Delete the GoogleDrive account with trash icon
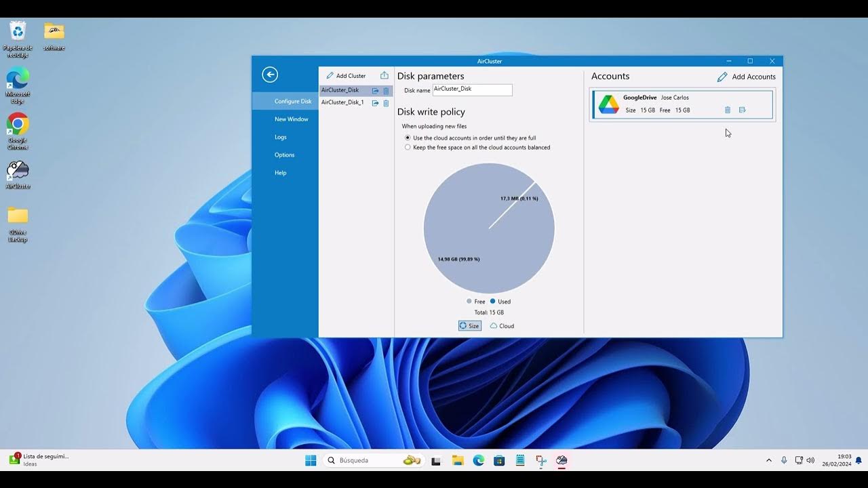 pos(728,110)
